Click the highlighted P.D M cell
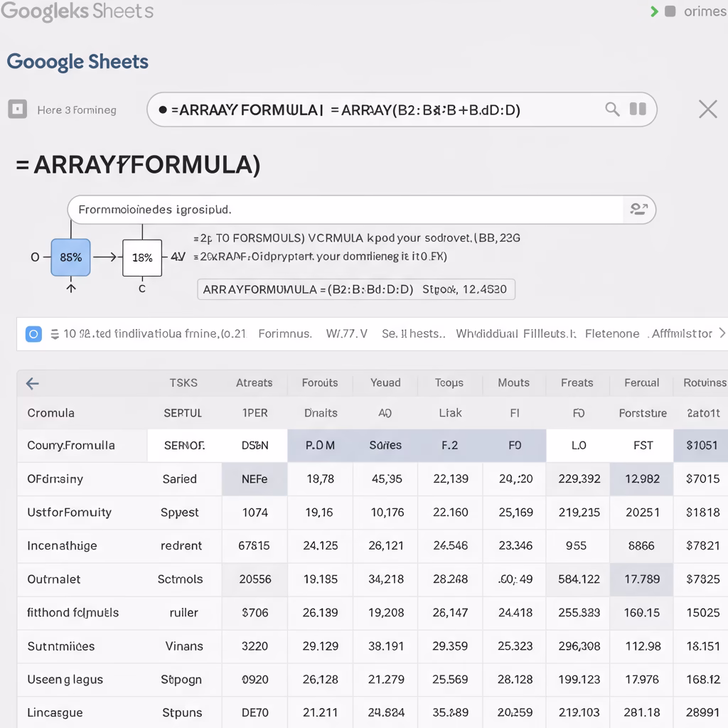728x728 pixels. [320, 445]
